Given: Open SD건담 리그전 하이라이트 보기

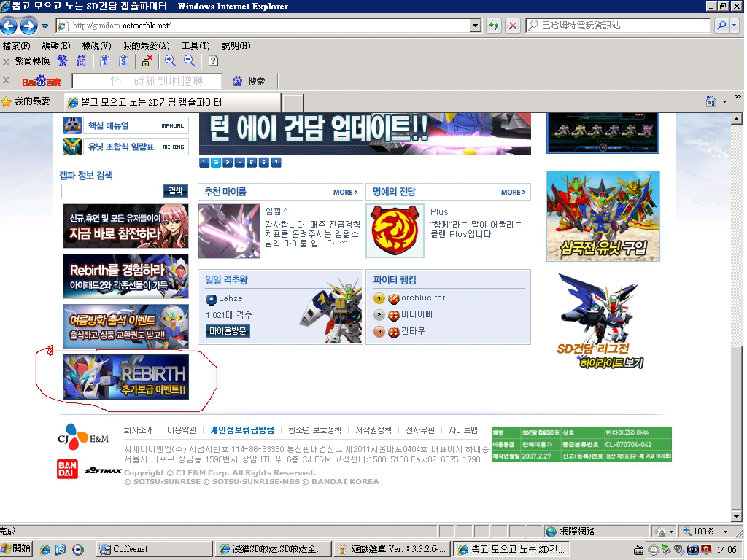Looking at the screenshot, I should coord(601,322).
